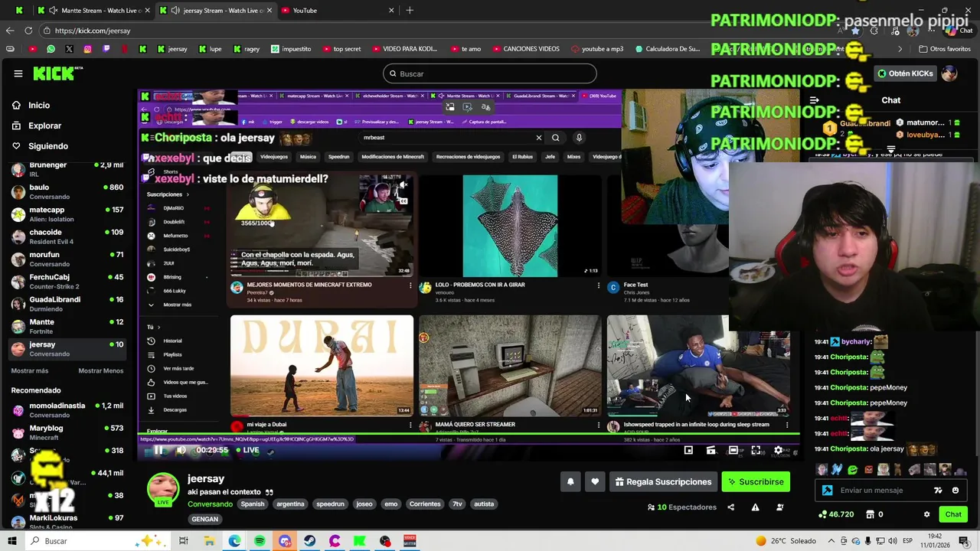Report the stream with the warning icon
Viewport: 980px width, 551px height.
[x=755, y=507]
